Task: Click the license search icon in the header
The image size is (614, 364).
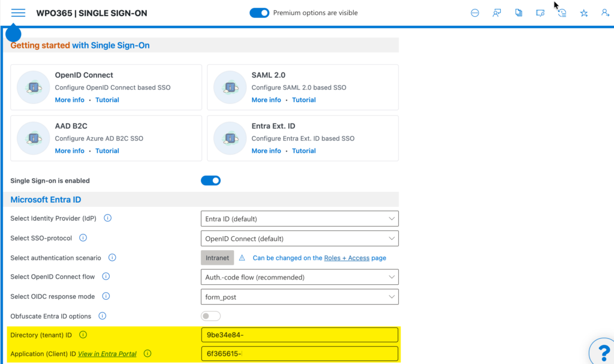Action: click(x=540, y=13)
